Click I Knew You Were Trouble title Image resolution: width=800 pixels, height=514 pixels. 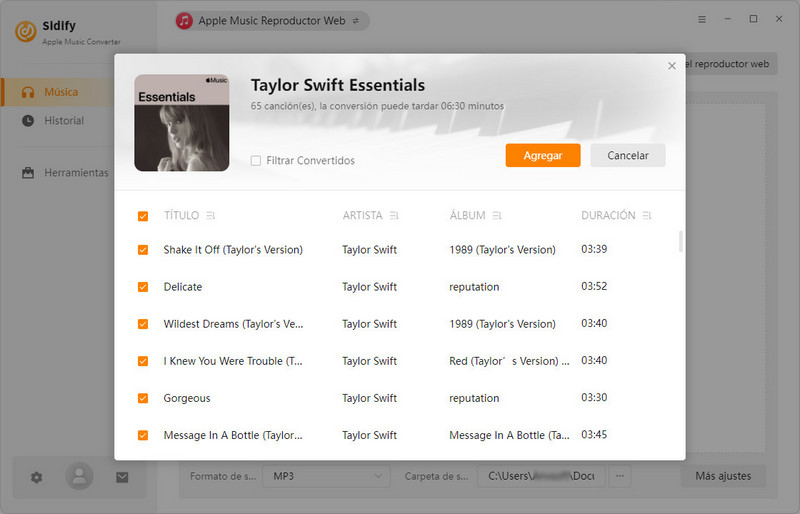click(x=233, y=361)
